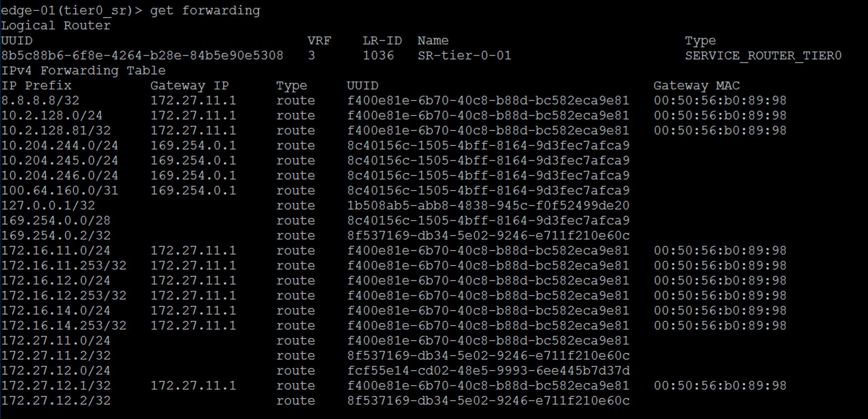Click the 172.16.14.253/32 prefix entry
This screenshot has width=868, height=419.
pyautogui.click(x=64, y=326)
